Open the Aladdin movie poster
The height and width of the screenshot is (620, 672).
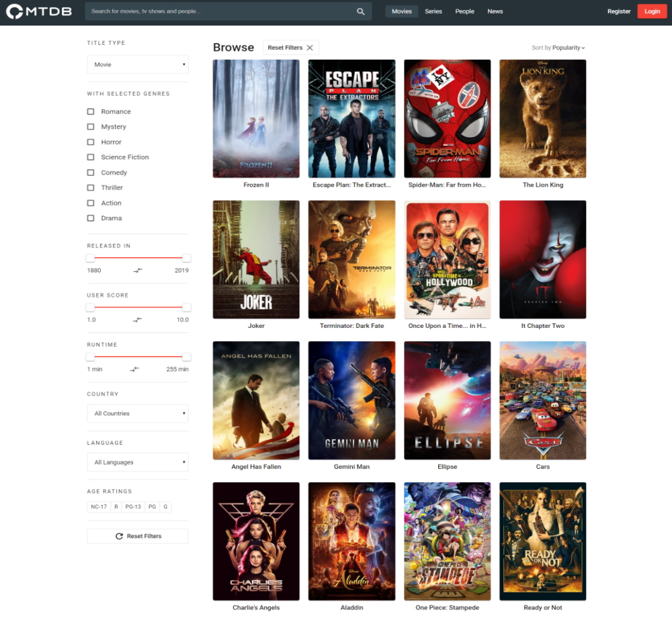tap(352, 541)
